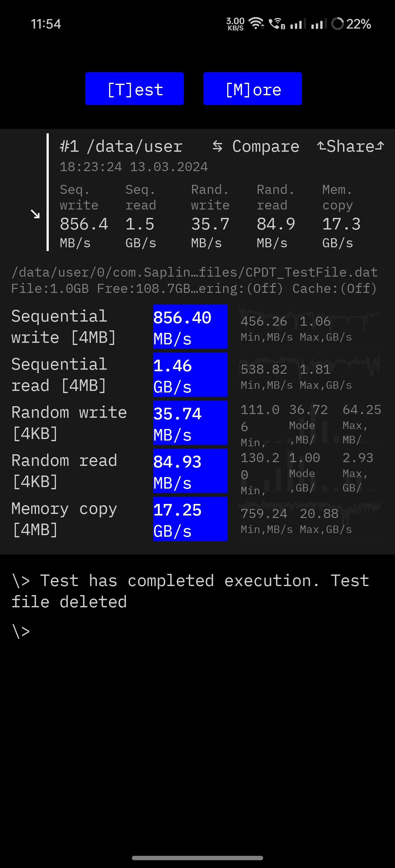This screenshot has width=395, height=868.
Task: Tap the CPDT_TestFile.dat file path line
Action: pos(194,272)
